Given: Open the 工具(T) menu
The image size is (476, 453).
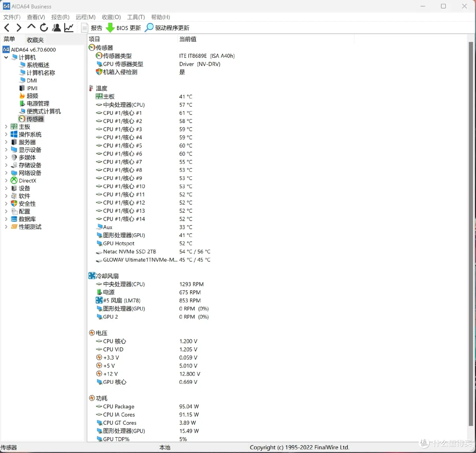Looking at the screenshot, I should 136,17.
